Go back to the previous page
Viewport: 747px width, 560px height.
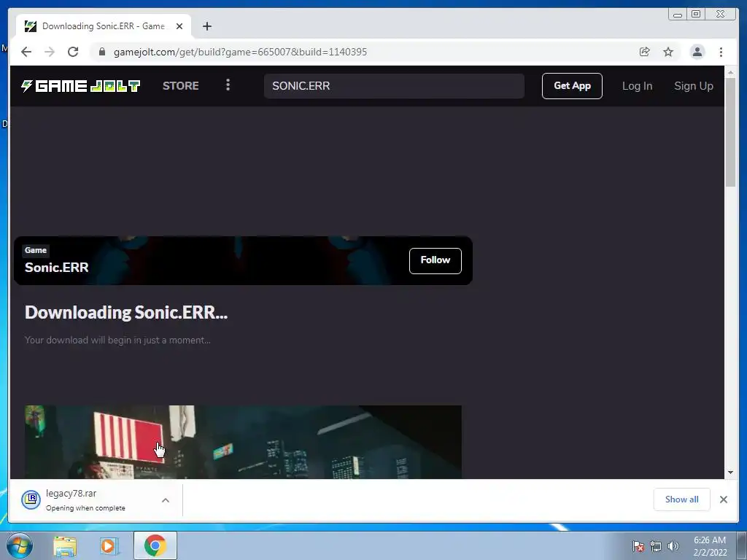[26, 52]
